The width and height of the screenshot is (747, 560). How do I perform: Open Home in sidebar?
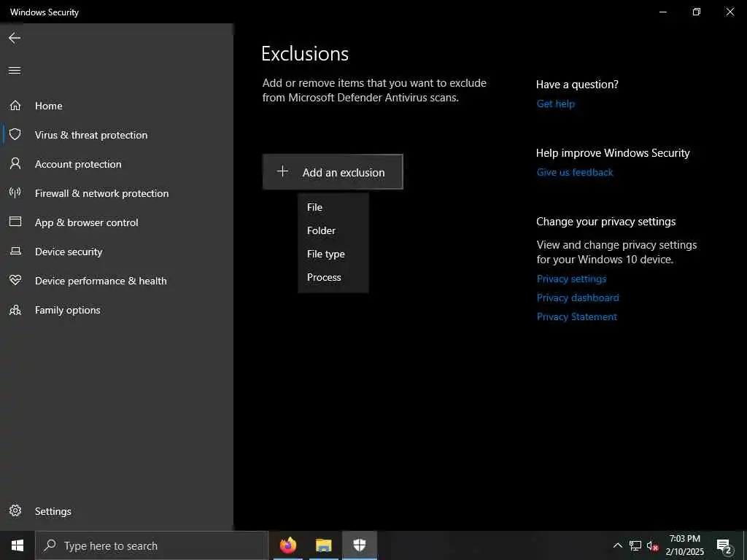click(49, 106)
